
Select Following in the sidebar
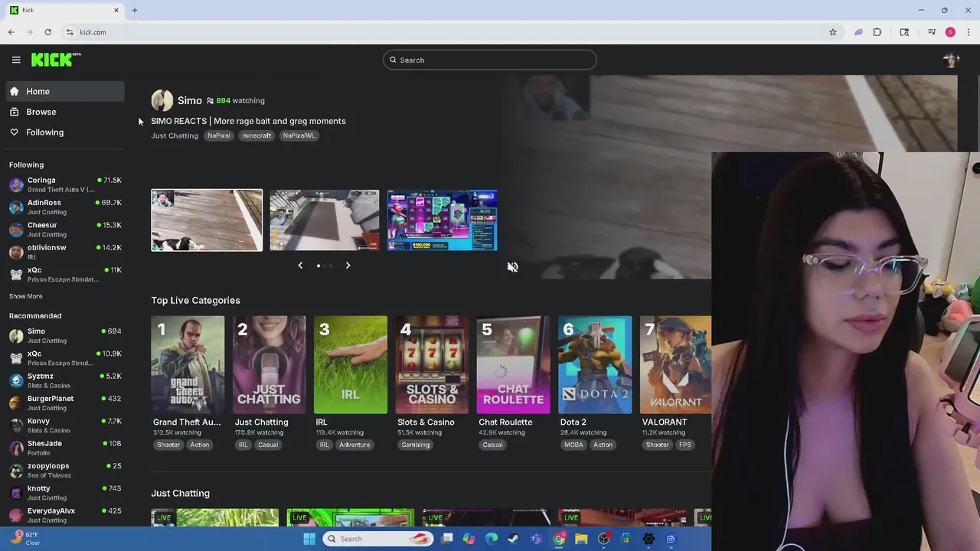66,132
